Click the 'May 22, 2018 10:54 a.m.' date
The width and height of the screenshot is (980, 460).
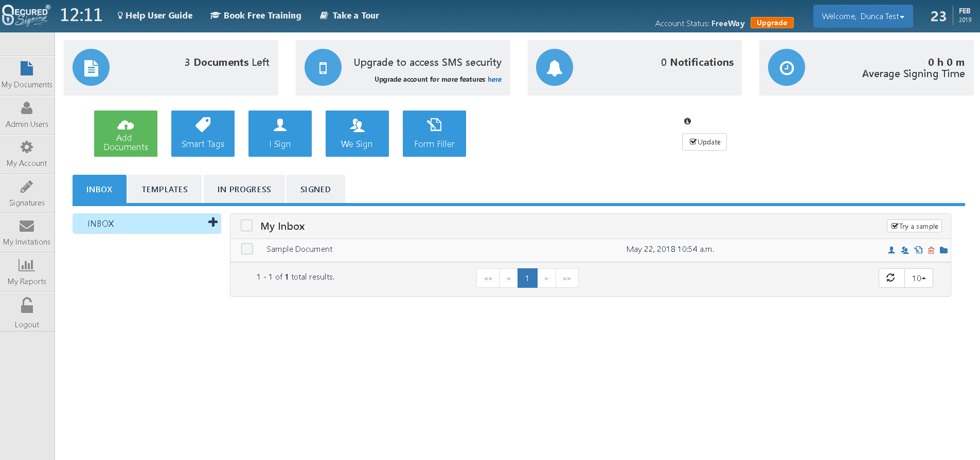[670, 249]
